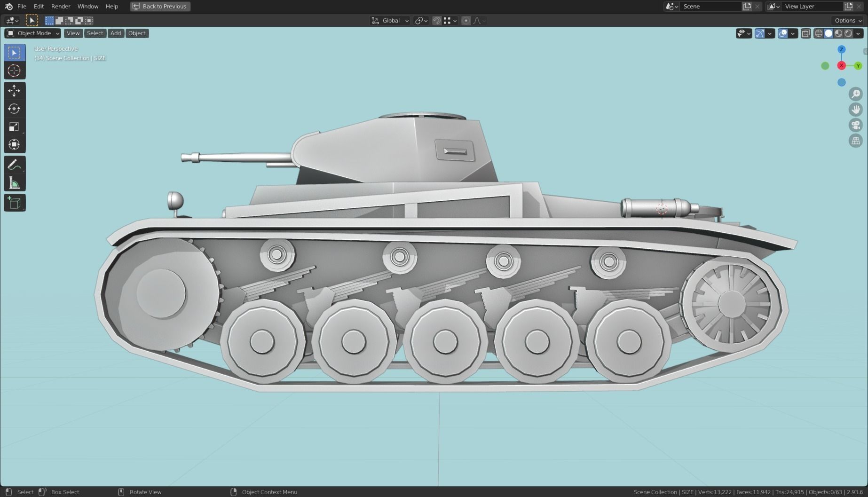Image resolution: width=868 pixels, height=497 pixels.
Task: Choose Invert existing selection mode
Action: coord(79,20)
